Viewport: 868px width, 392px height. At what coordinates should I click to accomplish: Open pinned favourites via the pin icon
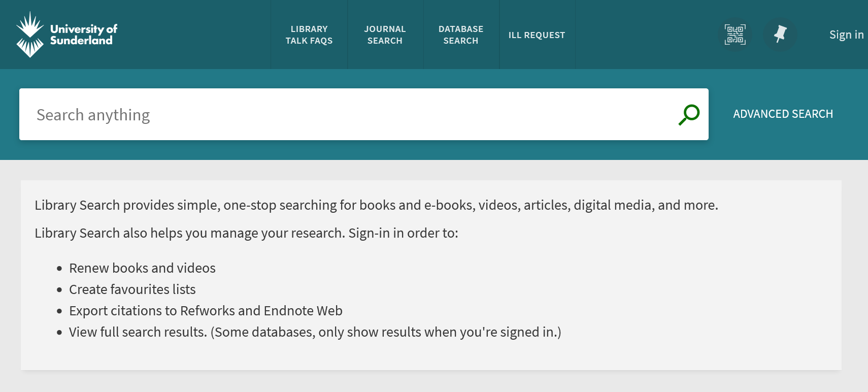[x=780, y=35]
